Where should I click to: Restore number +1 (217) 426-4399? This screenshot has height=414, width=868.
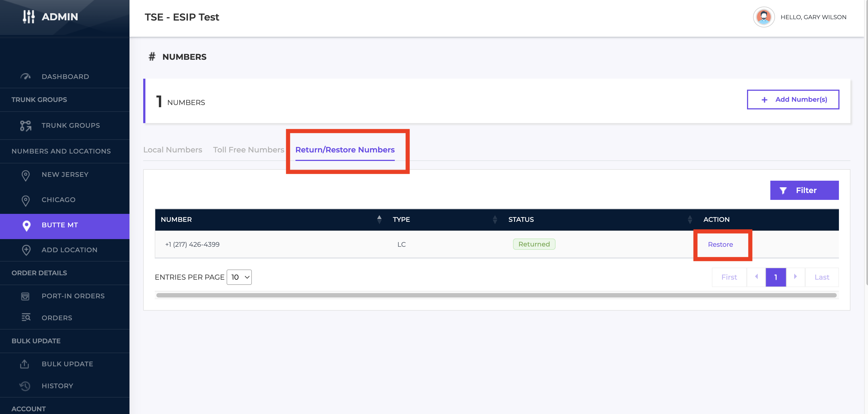pyautogui.click(x=720, y=245)
